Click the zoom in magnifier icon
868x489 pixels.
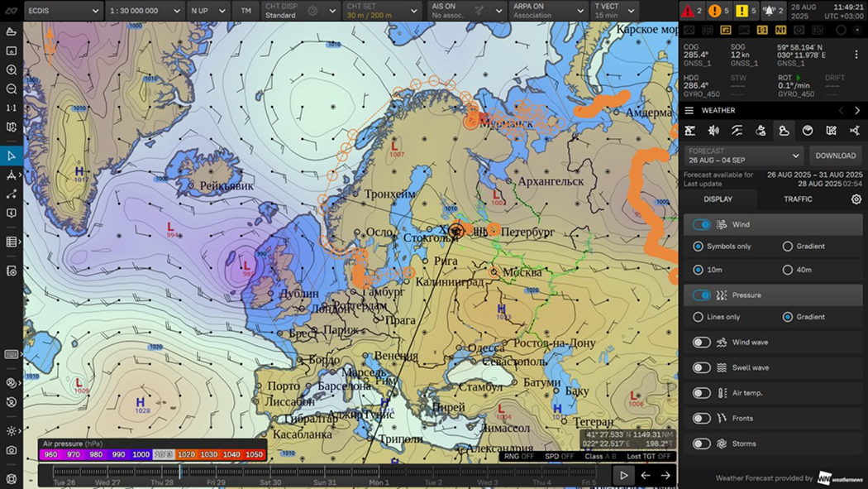[11, 70]
